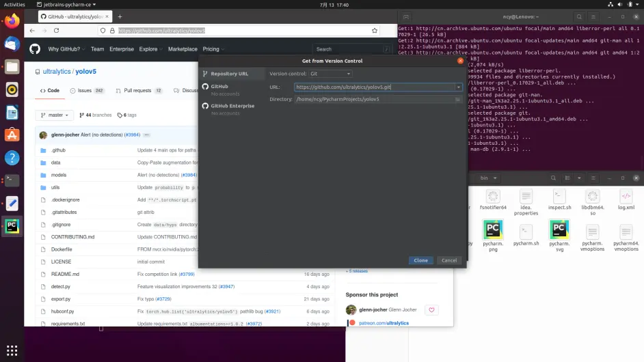644x362 pixels.
Task: Click the Clone button
Action: [420, 261]
